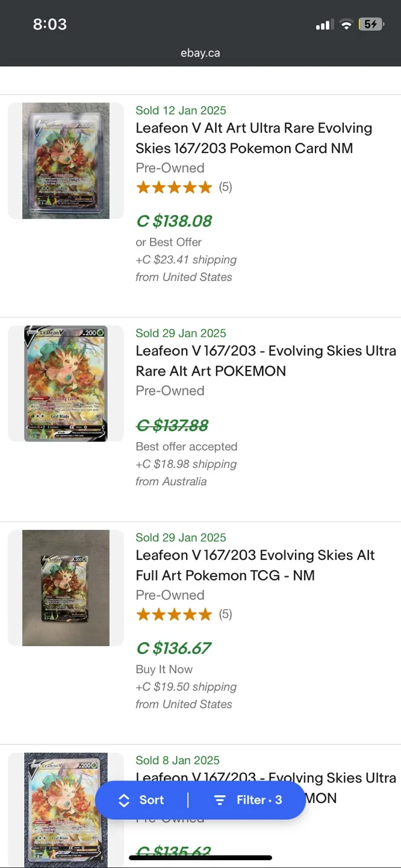Tap the star rating on the first Leafeon listing
The width and height of the screenshot is (401, 868).
tap(174, 187)
